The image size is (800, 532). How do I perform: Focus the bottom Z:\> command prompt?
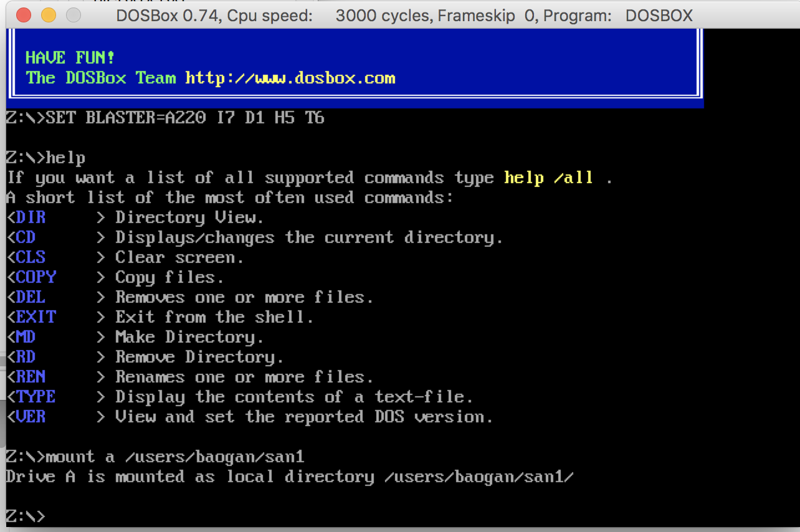26,516
